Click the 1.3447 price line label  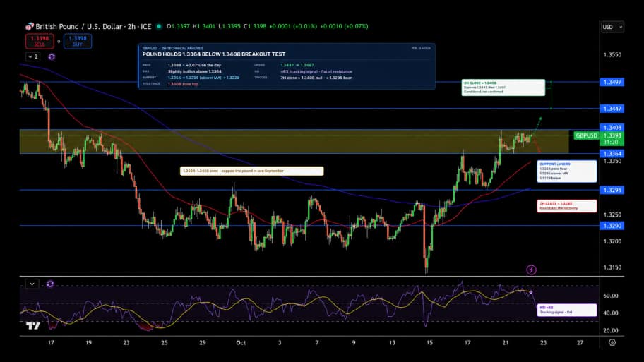click(x=612, y=109)
